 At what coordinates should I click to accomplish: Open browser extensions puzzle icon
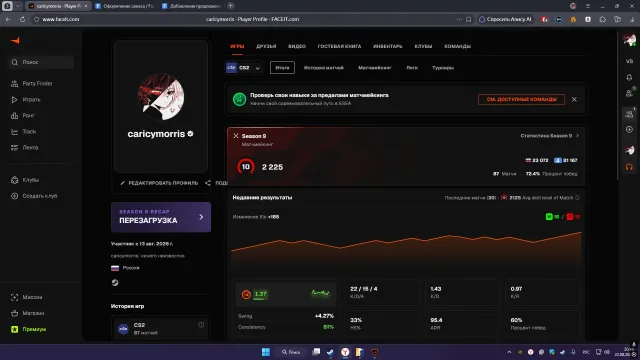click(x=602, y=19)
